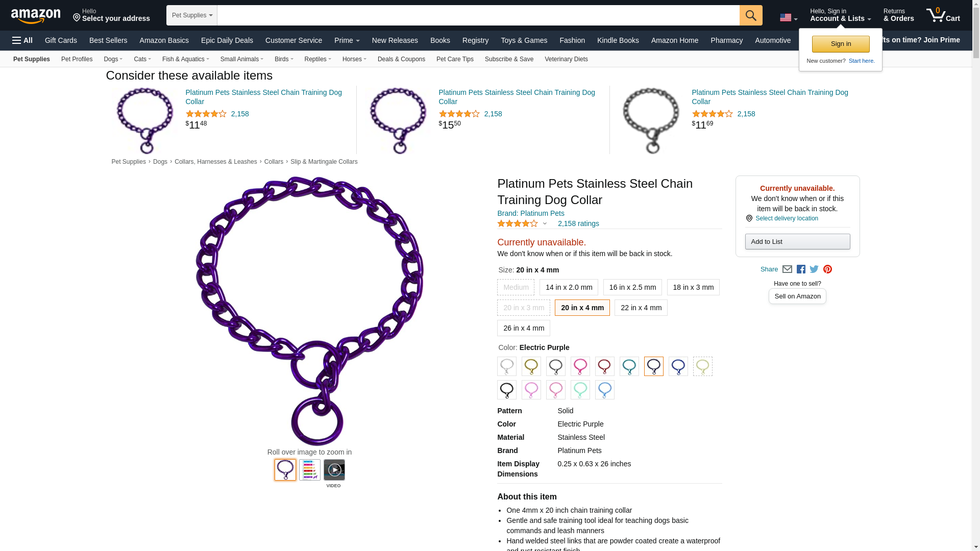Share on Pinterest icon
Image resolution: width=980 pixels, height=551 pixels.
coord(827,269)
